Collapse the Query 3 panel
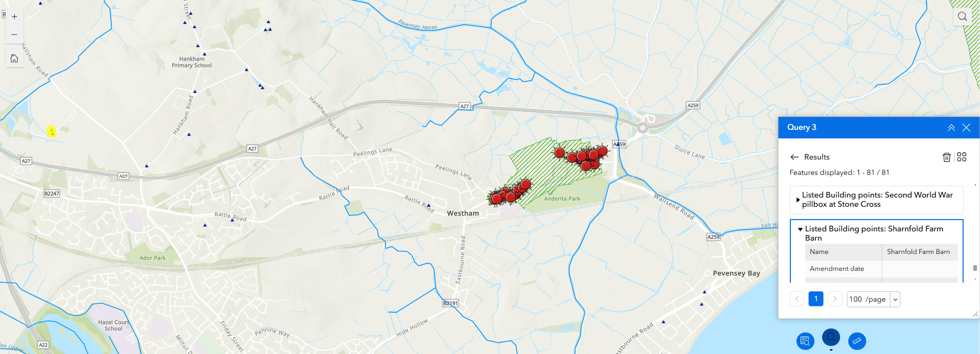 click(x=951, y=128)
